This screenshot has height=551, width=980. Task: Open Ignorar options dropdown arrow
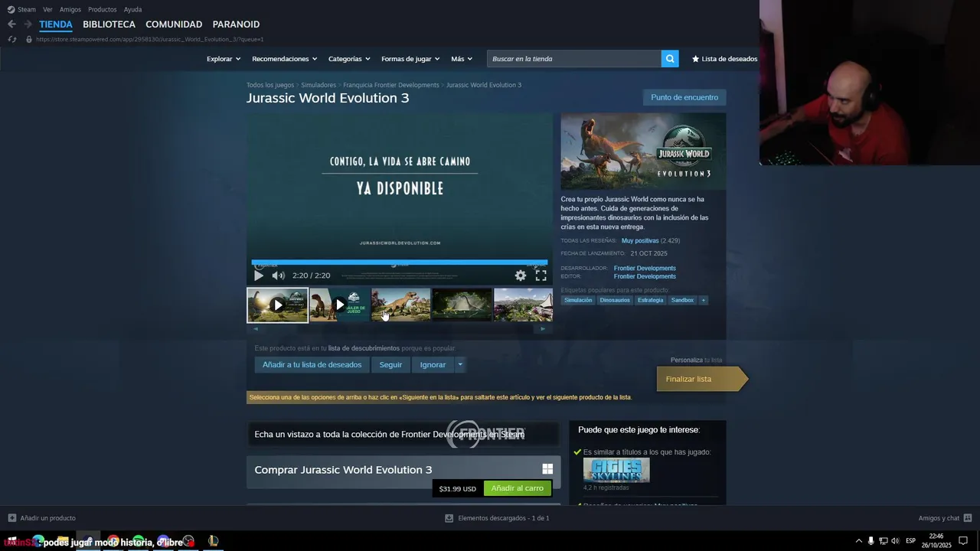pyautogui.click(x=460, y=365)
